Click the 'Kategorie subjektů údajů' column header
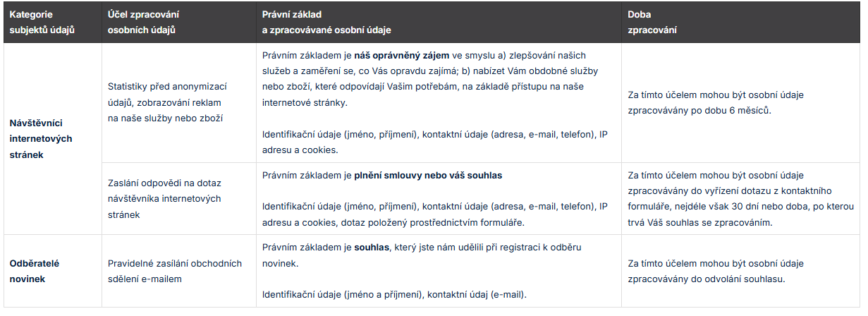This screenshot has height=316, width=868. (x=42, y=22)
